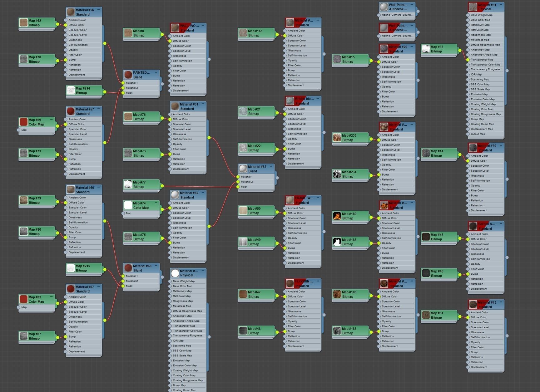Collapse the Map #74 Color Map node

click(156, 203)
